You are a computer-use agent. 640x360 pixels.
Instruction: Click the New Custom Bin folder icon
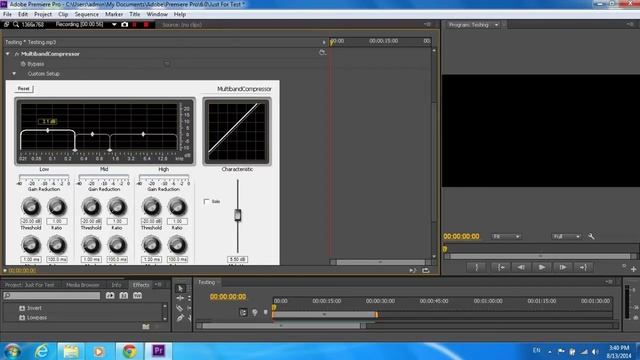(146, 327)
